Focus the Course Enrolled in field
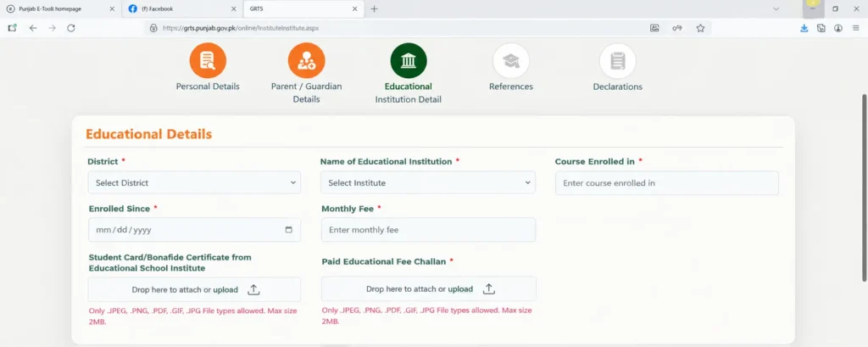This screenshot has width=868, height=347. click(x=667, y=183)
